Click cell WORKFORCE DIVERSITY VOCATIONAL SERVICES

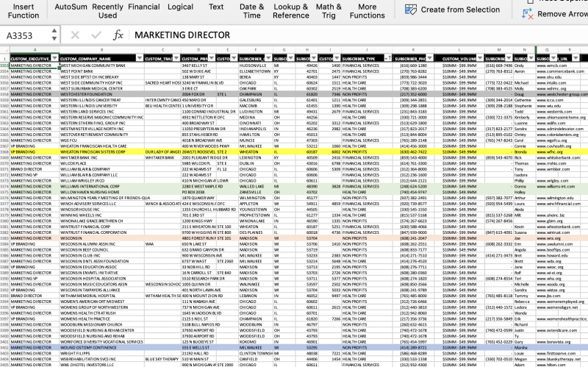101,342
